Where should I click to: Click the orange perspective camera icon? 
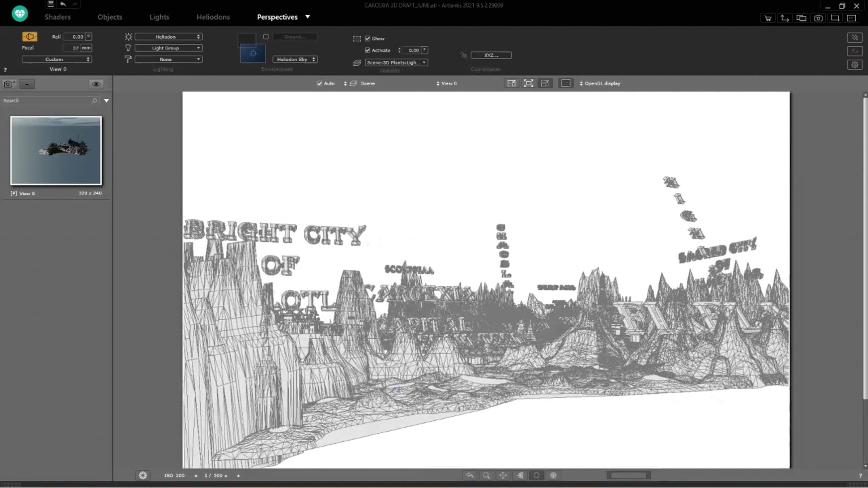coord(29,37)
